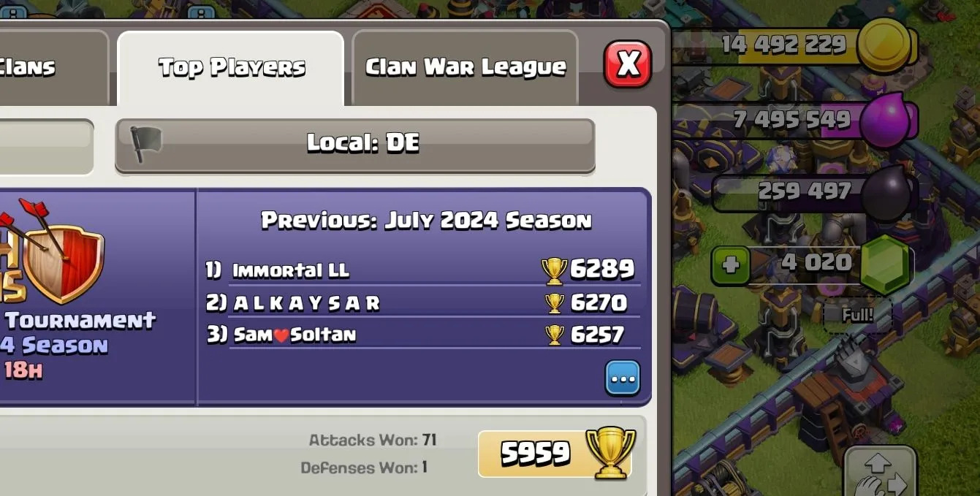
Task: Tap the blue three-dots more button
Action: 623,378
